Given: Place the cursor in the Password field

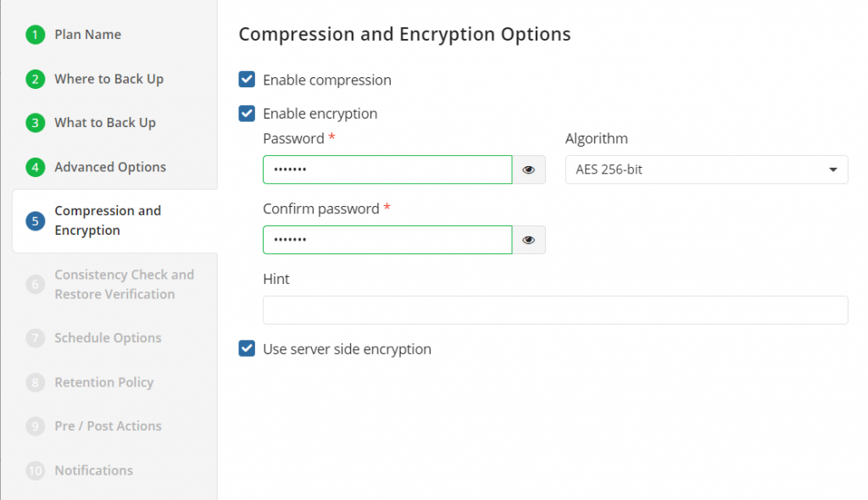Looking at the screenshot, I should [x=387, y=169].
